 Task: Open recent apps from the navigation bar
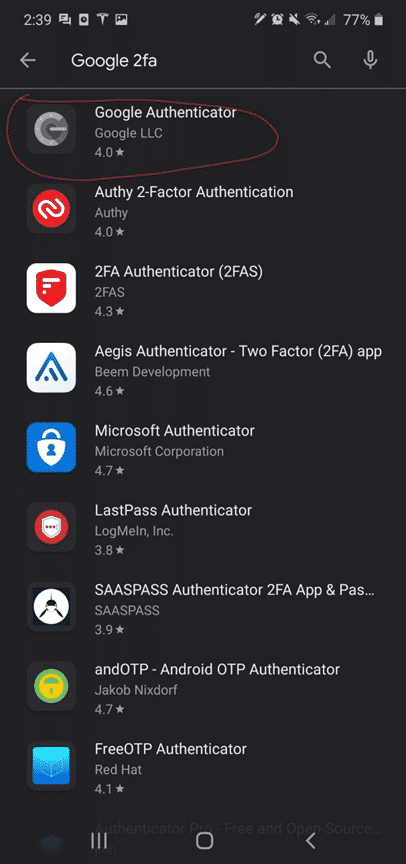point(99,840)
